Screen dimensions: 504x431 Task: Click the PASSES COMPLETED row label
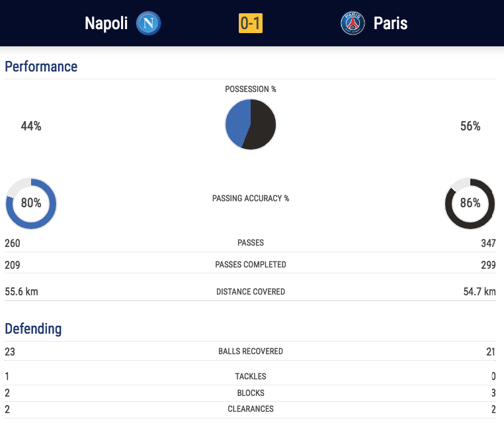point(251,265)
